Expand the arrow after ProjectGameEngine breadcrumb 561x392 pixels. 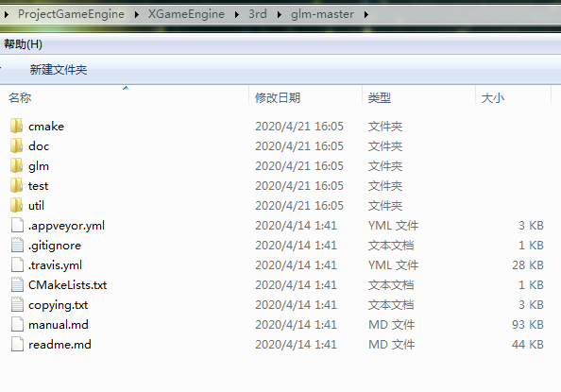coord(137,15)
